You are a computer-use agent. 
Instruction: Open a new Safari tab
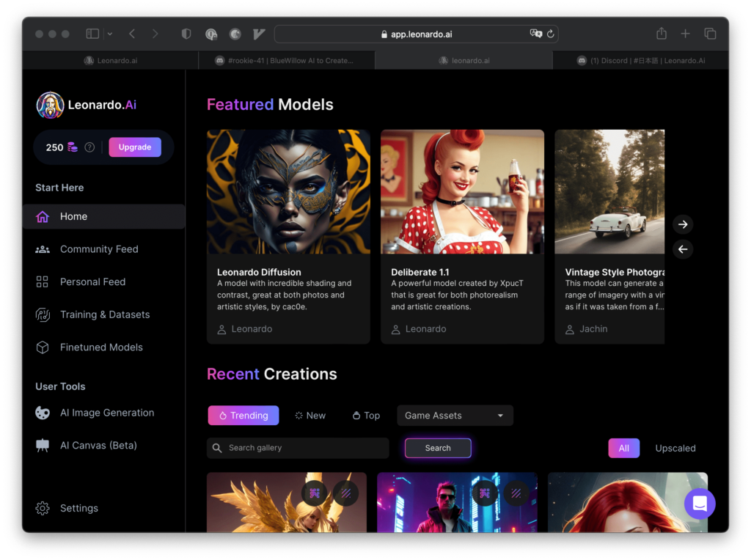coord(686,34)
